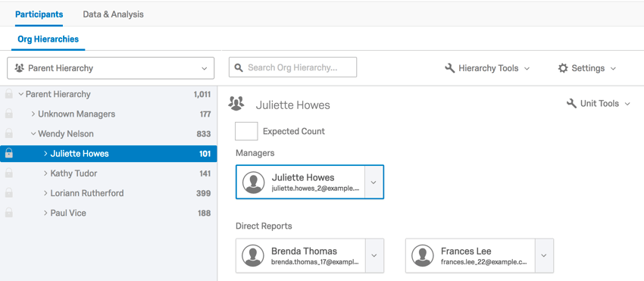Select Unknown Managers in hierarchy tree
Viewport: 644px width, 281px height.
(x=77, y=114)
